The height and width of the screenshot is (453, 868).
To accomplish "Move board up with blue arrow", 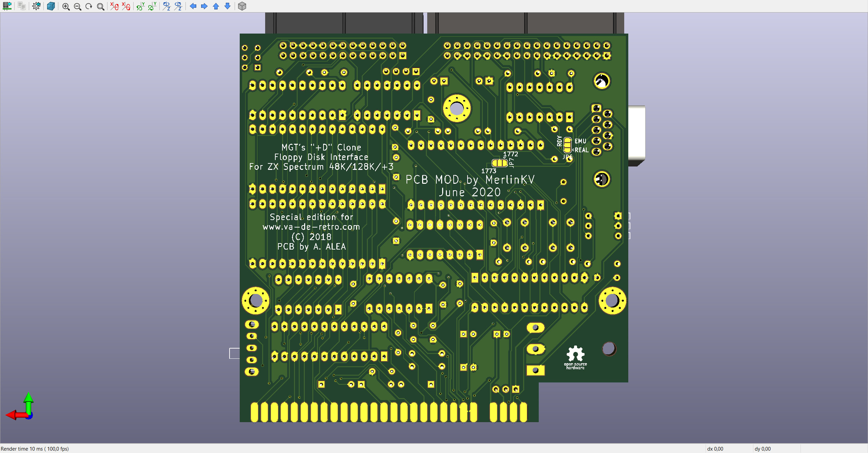I will (216, 6).
